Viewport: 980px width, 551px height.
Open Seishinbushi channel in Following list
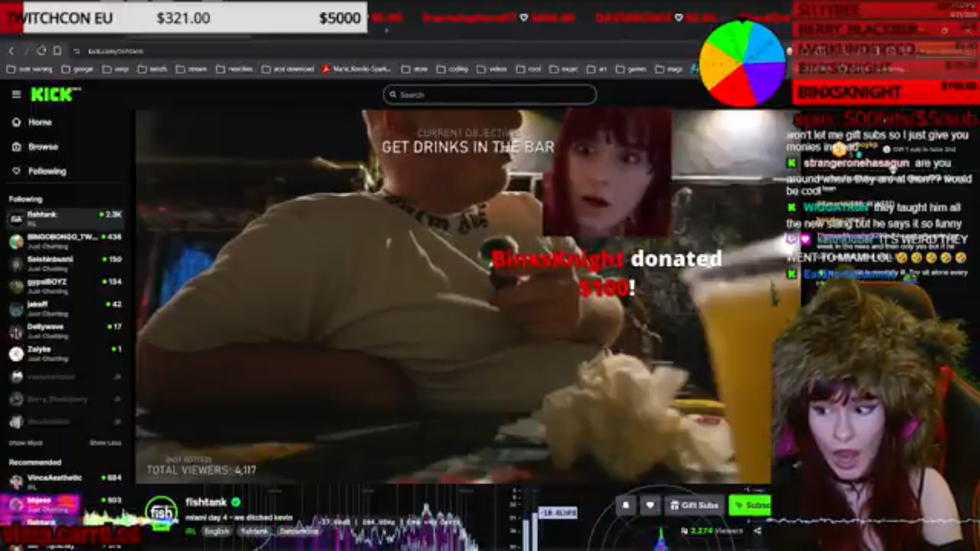click(x=66, y=263)
